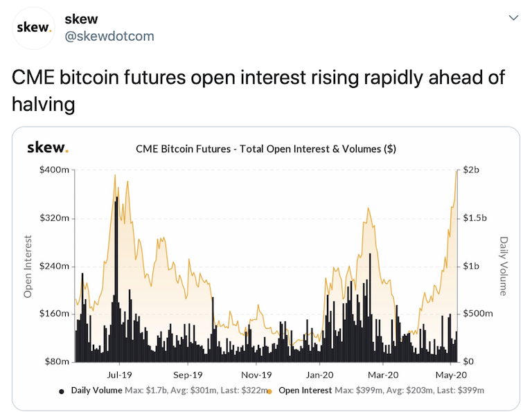The image size is (532, 412).
Task: Click the $400m open interest axis label
Action: point(54,170)
